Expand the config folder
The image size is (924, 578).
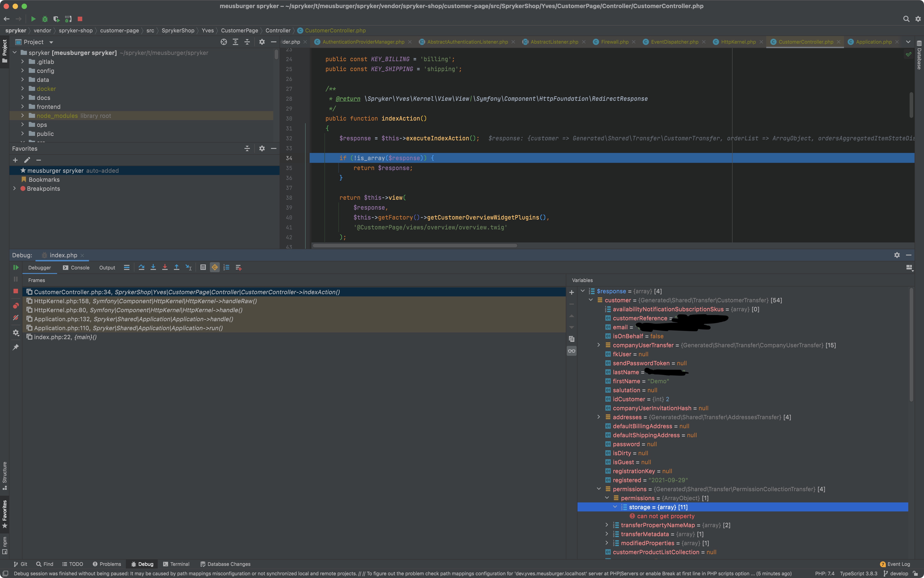[x=22, y=71]
